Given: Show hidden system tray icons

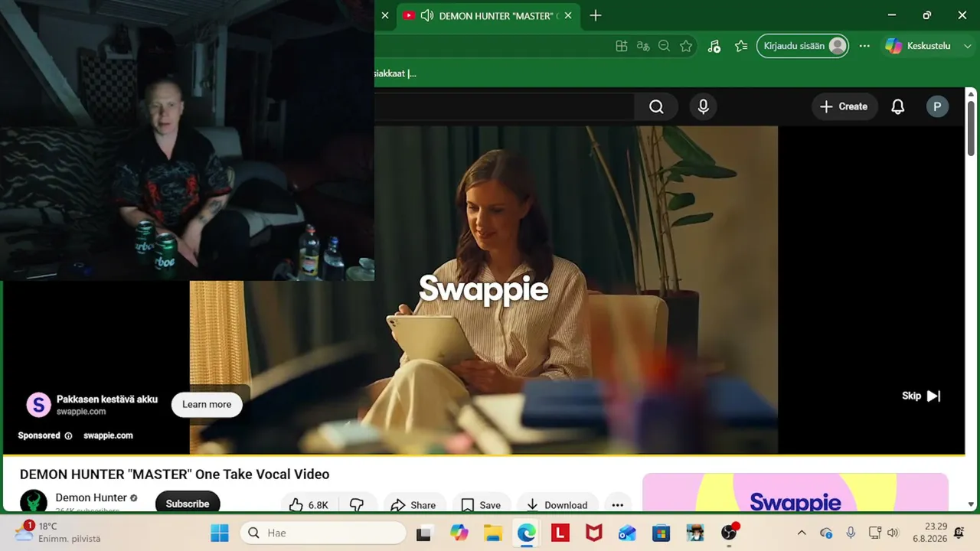Looking at the screenshot, I should coord(802,533).
